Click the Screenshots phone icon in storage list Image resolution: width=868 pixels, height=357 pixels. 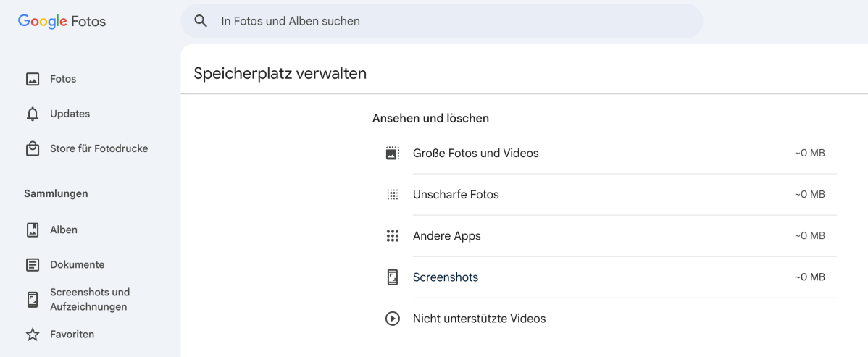tap(393, 277)
